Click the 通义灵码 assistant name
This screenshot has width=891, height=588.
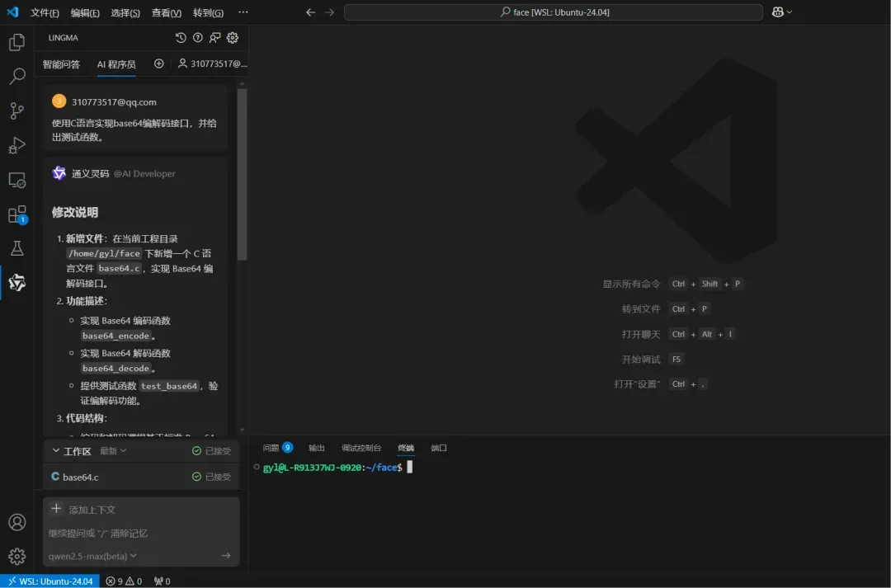tap(91, 173)
